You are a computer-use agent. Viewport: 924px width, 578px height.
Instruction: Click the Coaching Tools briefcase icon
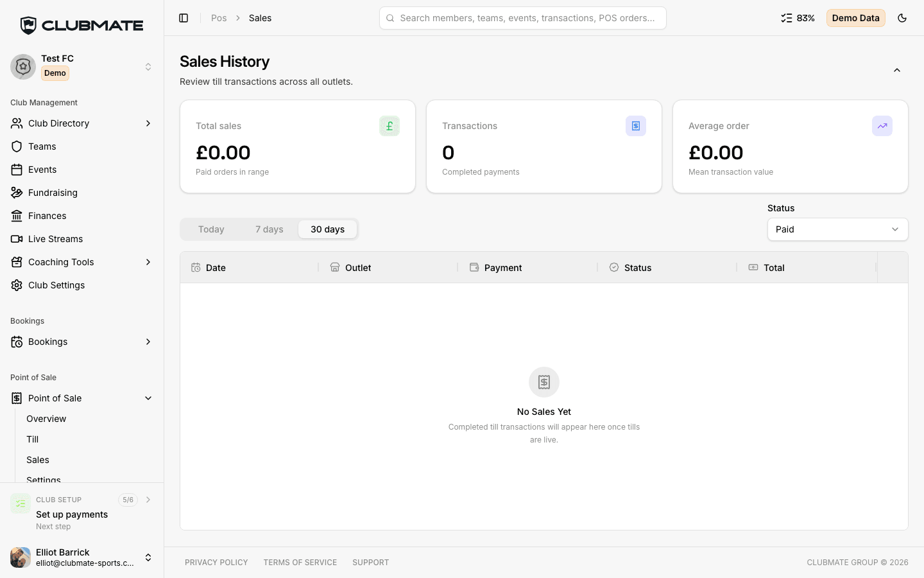click(17, 262)
